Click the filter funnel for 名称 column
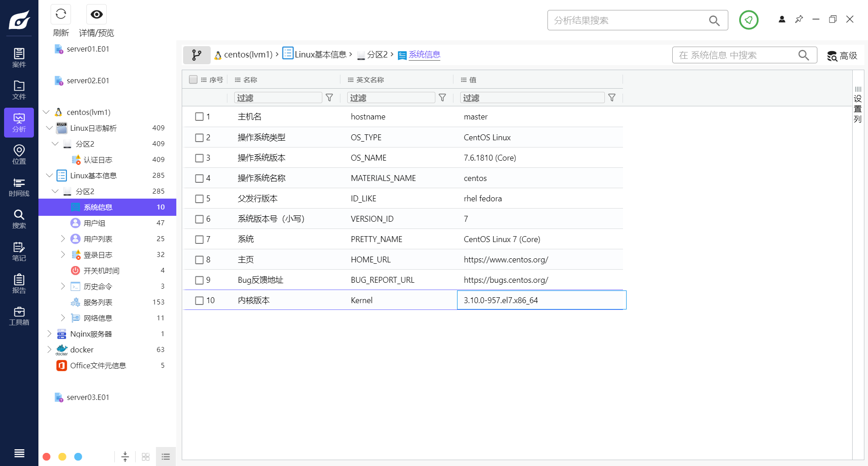The width and height of the screenshot is (868, 466). (330, 98)
